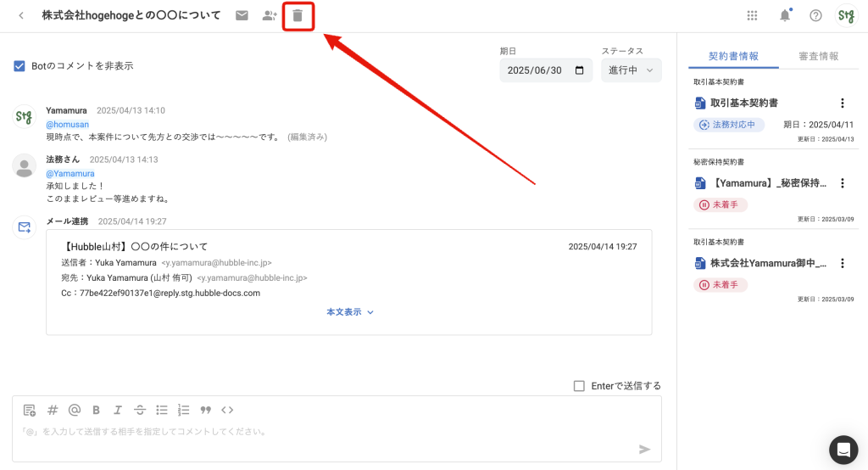This screenshot has width=868, height=470.
Task: Insert an @ mention in the editor
Action: (x=75, y=410)
